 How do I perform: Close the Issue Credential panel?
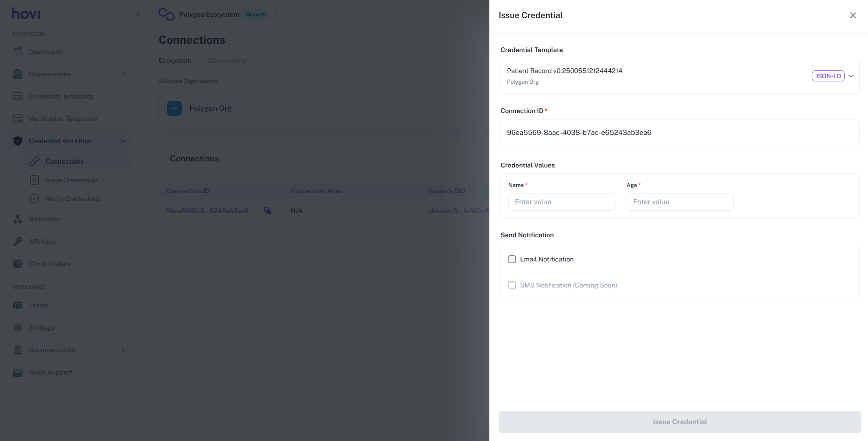tap(853, 15)
